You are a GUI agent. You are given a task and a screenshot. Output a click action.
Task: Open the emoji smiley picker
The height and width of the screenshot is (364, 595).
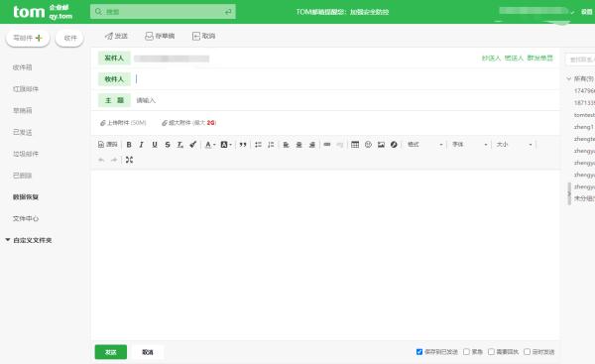(x=368, y=144)
